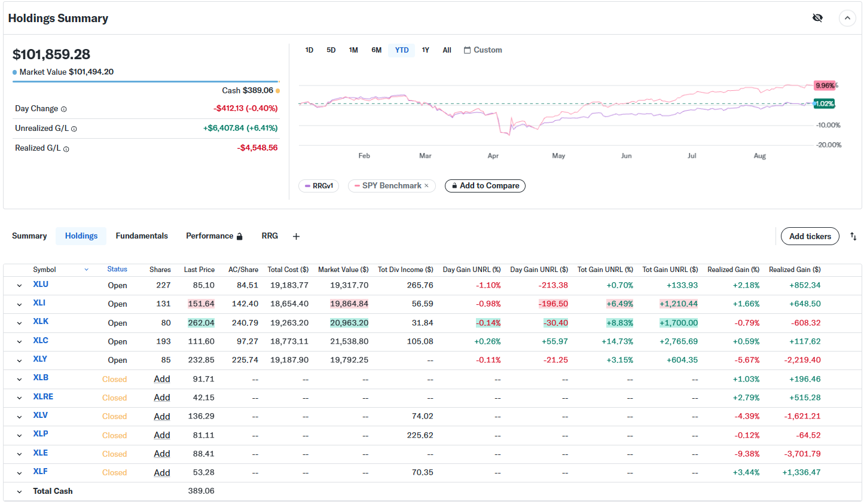Toggle hide balances eye icon

pyautogui.click(x=817, y=18)
